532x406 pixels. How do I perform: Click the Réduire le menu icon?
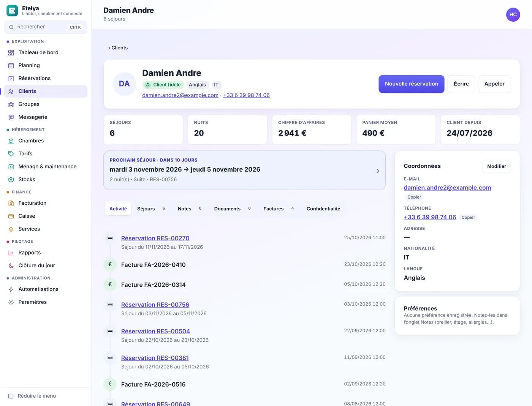[11, 396]
